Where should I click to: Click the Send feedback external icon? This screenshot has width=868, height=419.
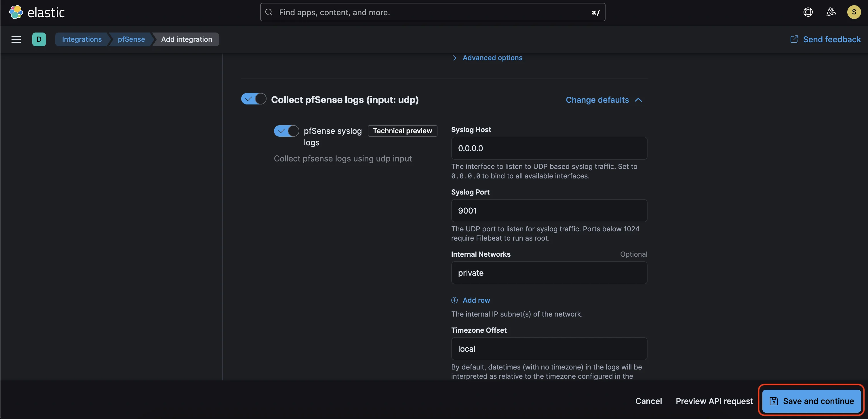794,39
